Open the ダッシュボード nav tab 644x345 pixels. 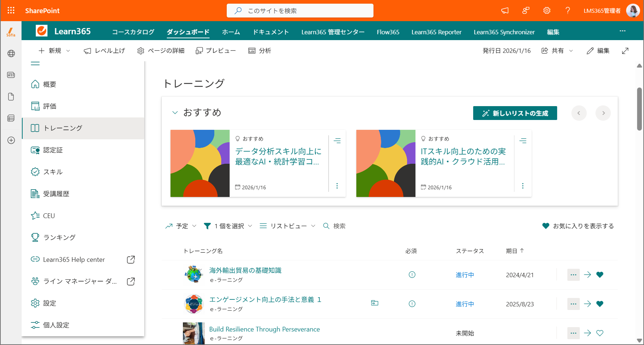click(x=188, y=32)
